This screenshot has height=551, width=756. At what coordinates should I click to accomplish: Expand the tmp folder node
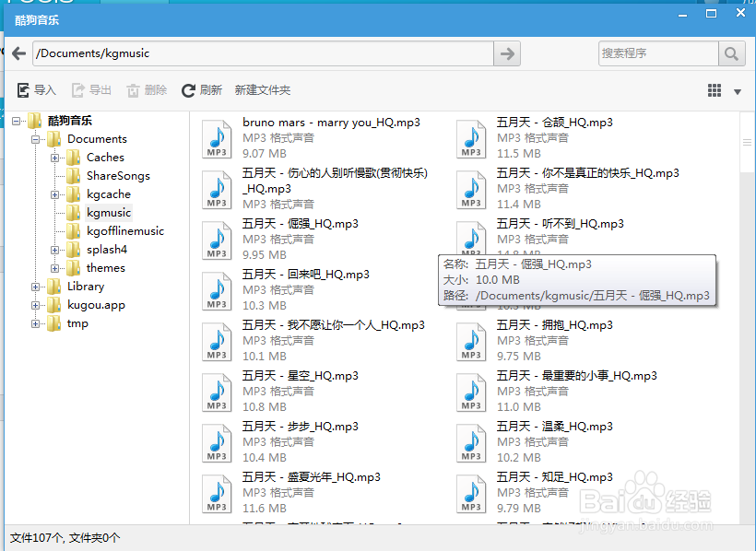[36, 324]
